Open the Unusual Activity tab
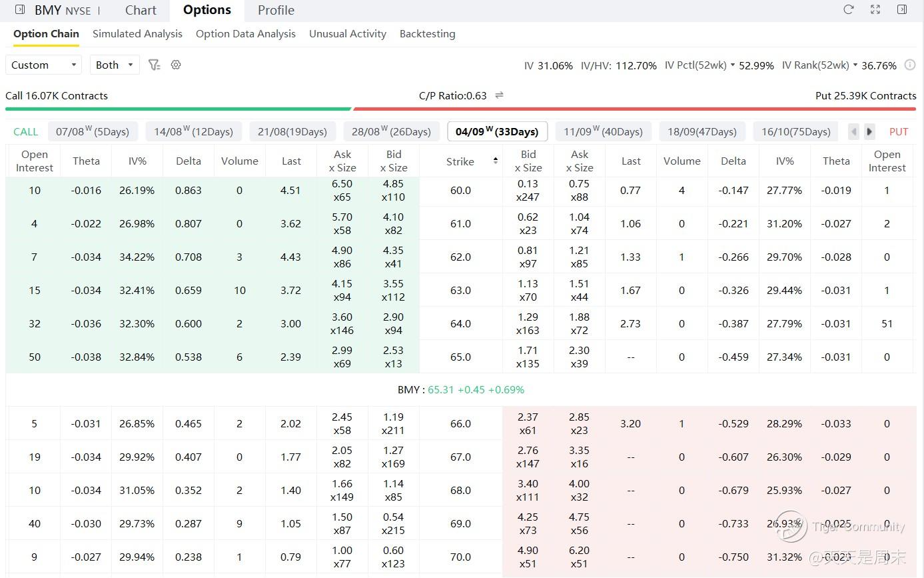924x578 pixels. [x=348, y=33]
